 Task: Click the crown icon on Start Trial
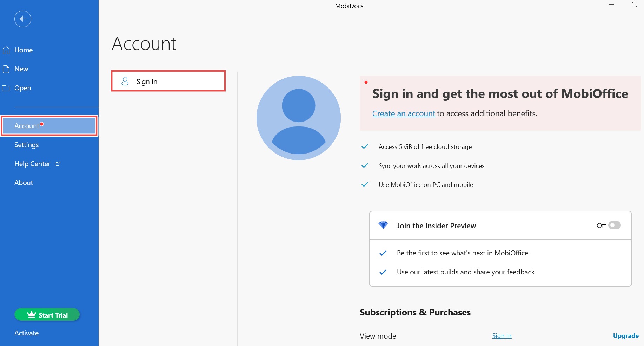point(32,315)
